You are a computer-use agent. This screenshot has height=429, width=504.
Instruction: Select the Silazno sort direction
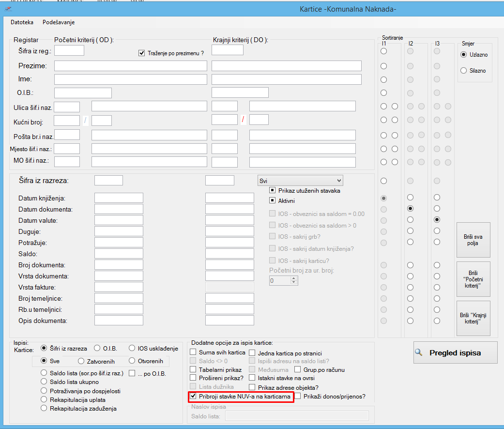(x=464, y=71)
